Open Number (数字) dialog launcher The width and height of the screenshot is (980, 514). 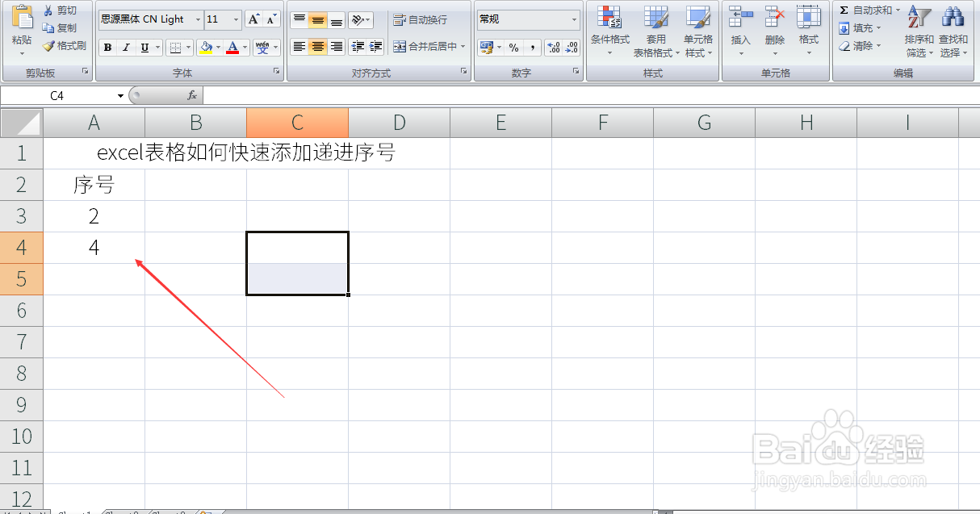(576, 72)
